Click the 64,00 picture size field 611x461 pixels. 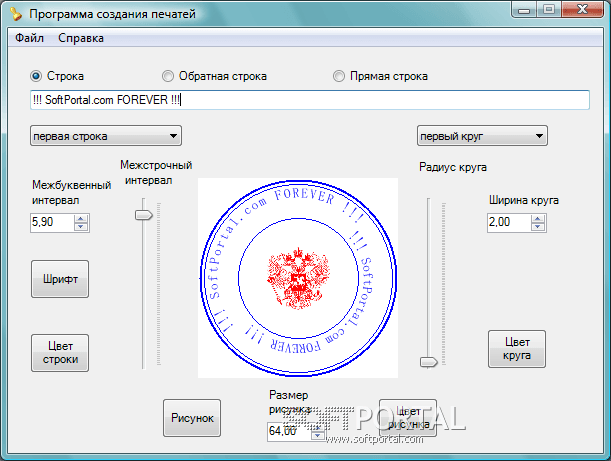click(x=289, y=431)
